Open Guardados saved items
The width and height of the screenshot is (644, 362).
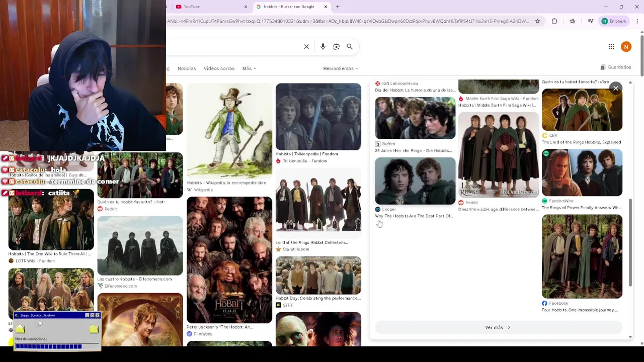(x=616, y=67)
